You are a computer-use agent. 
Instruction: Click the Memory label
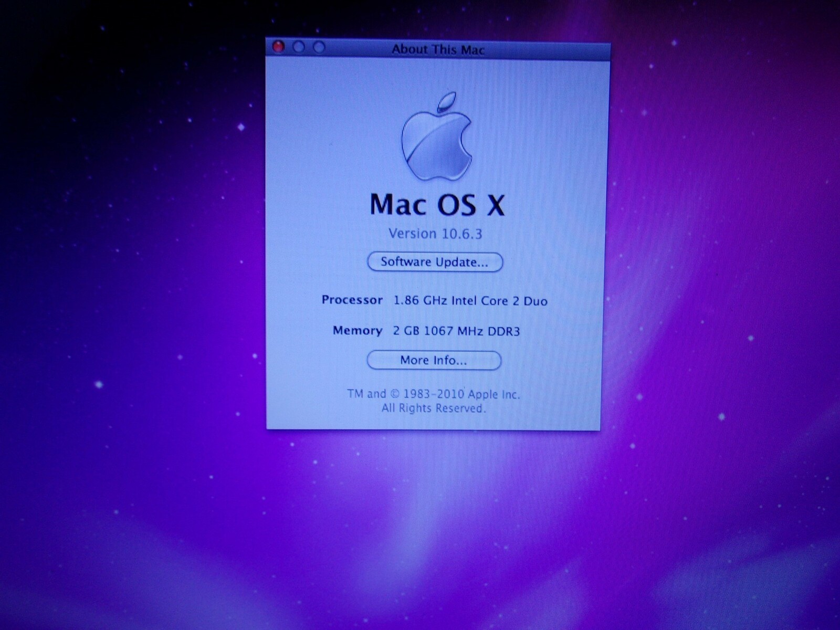coord(358,330)
